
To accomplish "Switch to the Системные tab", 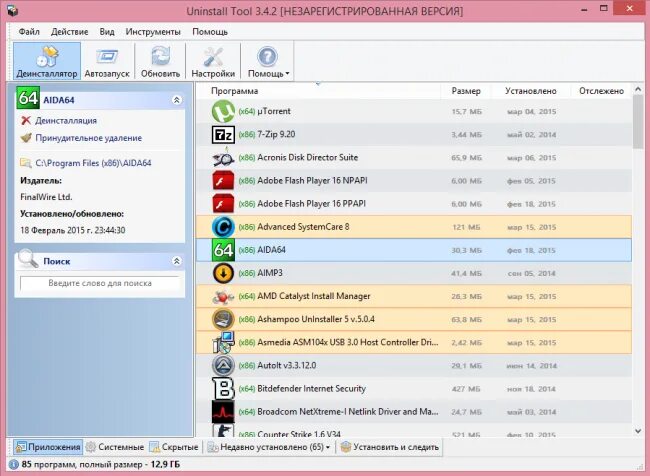I will click(115, 447).
